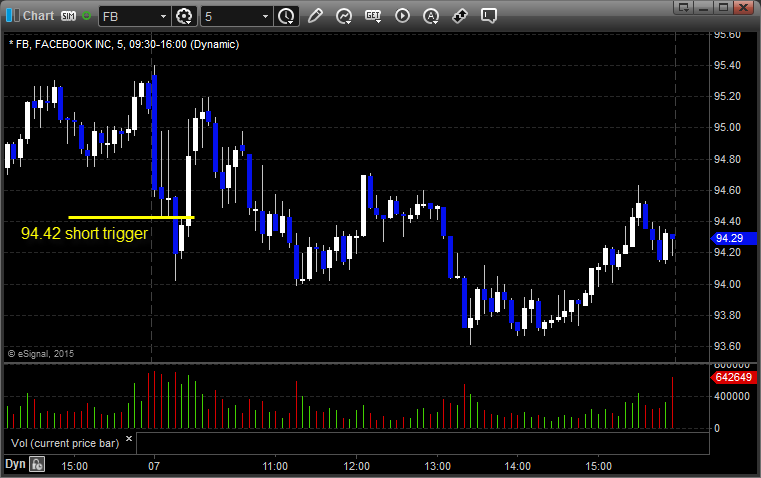Open the GET tools menu
Image resolution: width=761 pixels, height=478 pixels.
click(x=373, y=16)
